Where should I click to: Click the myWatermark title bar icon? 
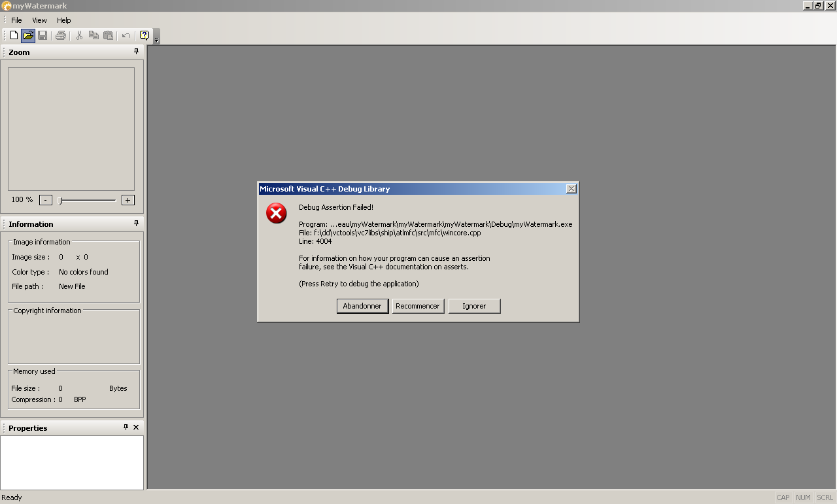6,6
